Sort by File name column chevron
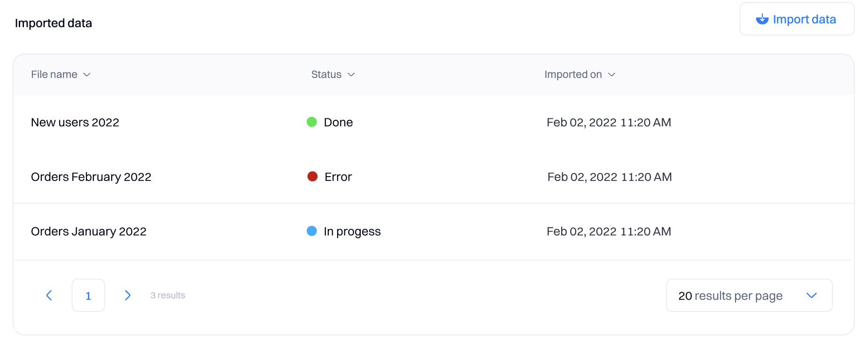Image resolution: width=868 pixels, height=357 pixels. pyautogui.click(x=87, y=75)
